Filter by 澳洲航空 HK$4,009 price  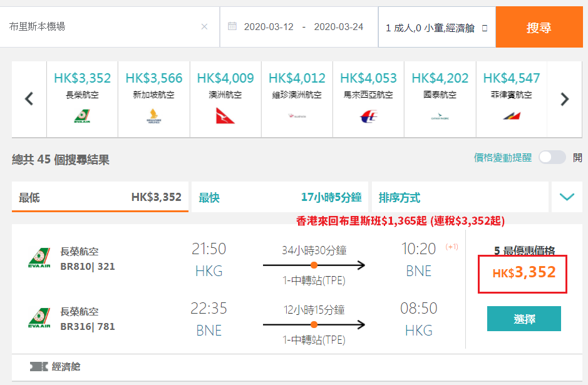coord(225,78)
